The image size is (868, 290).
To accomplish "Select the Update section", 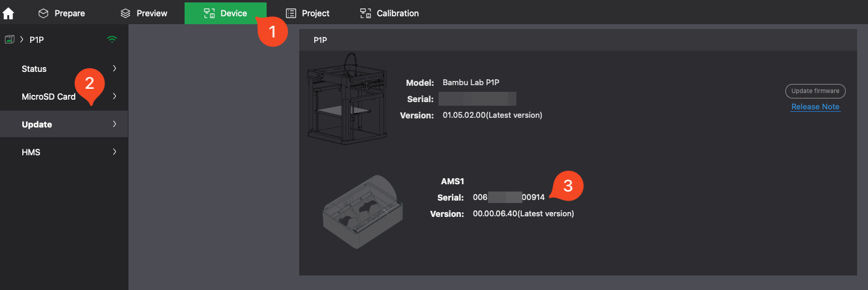I will point(64,124).
